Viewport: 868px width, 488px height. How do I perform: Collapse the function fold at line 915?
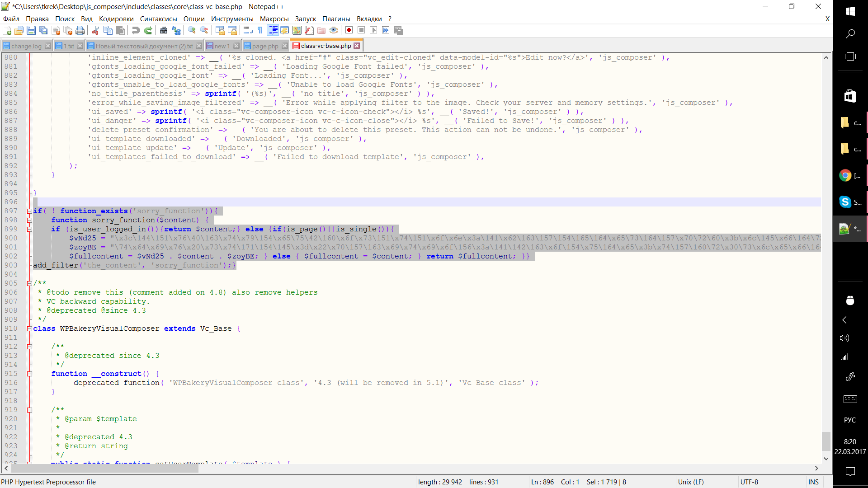coord(29,374)
